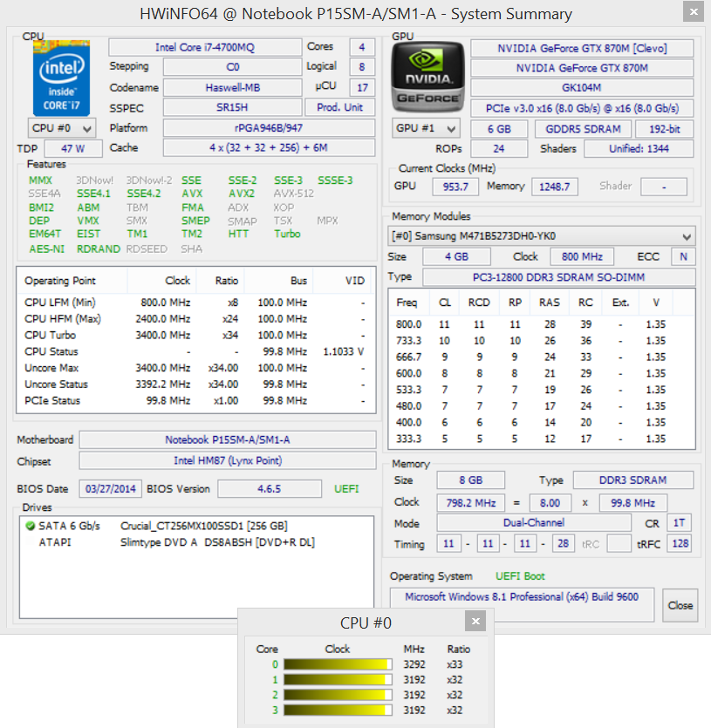711x728 pixels.
Task: Select the BIOS Version field 4.6.5
Action: point(270,489)
